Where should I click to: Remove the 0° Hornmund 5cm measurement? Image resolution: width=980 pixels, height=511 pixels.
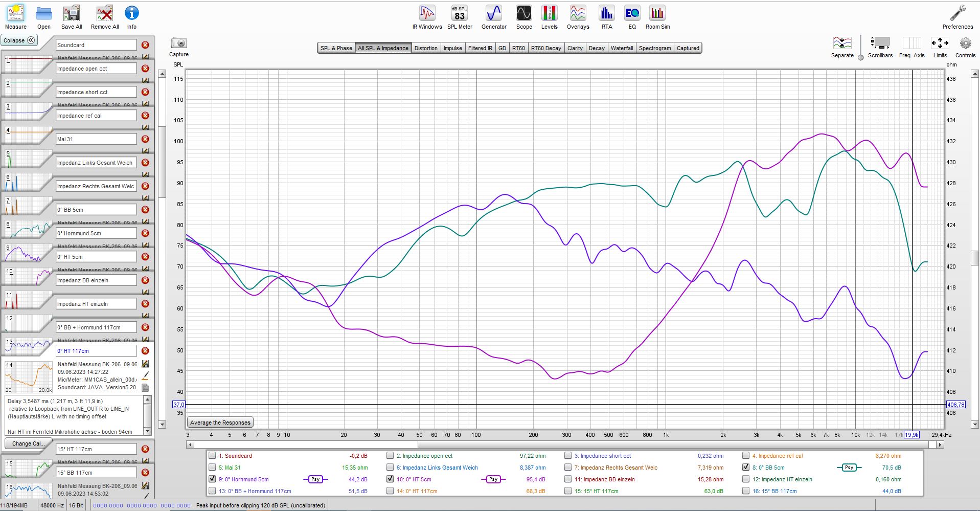coord(145,233)
